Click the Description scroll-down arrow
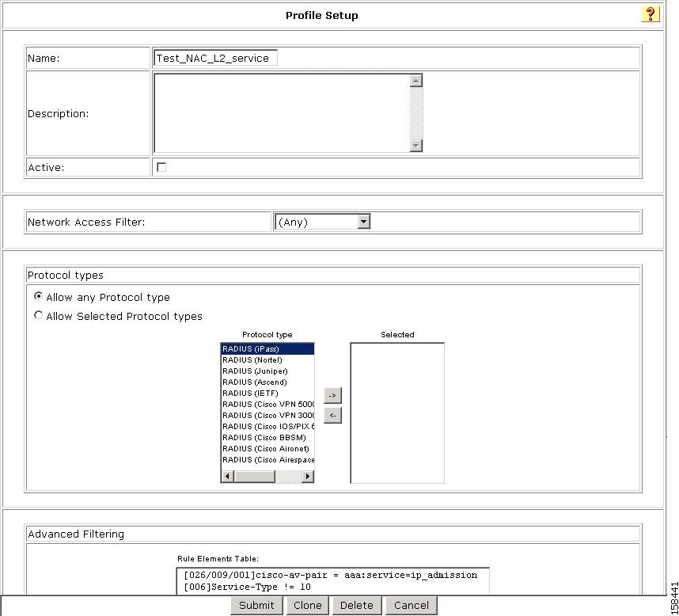 point(415,146)
